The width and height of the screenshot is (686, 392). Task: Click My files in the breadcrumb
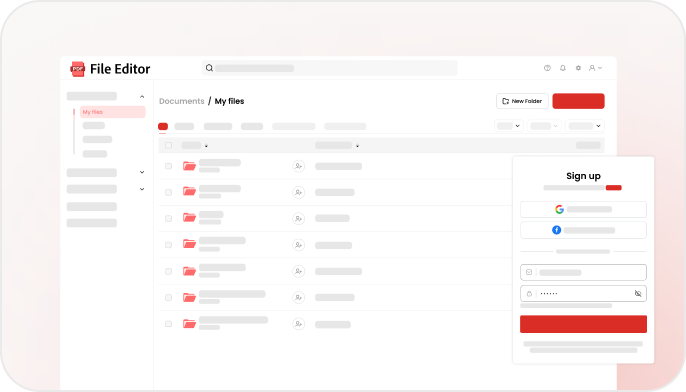pyautogui.click(x=229, y=101)
